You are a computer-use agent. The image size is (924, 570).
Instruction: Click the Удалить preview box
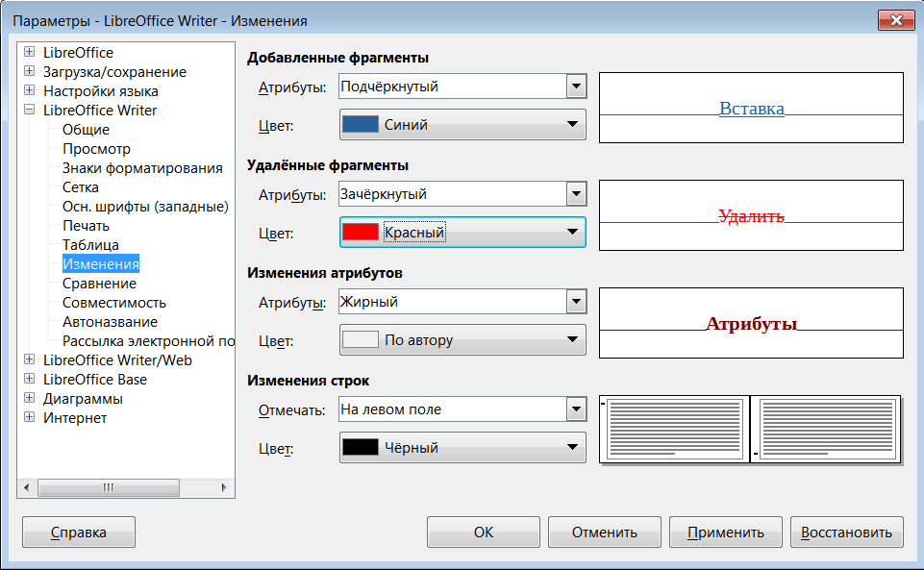tap(751, 215)
